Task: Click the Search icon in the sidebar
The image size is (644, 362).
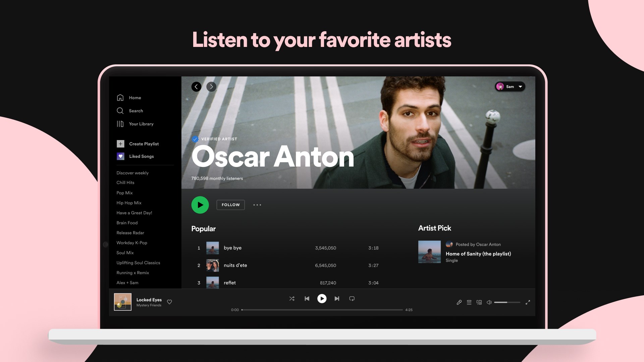Action: tap(120, 111)
